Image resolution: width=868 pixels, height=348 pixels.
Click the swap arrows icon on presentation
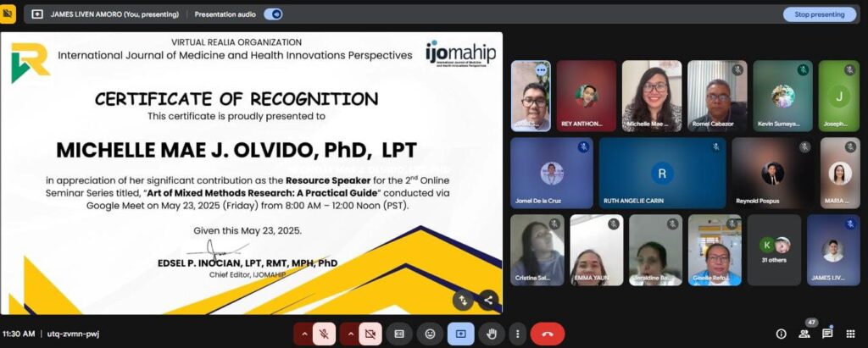[x=463, y=301]
